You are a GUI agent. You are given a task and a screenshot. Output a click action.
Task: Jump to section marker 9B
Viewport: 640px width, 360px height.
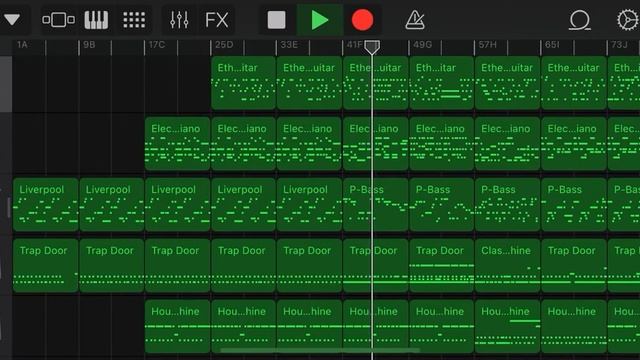[x=89, y=44]
